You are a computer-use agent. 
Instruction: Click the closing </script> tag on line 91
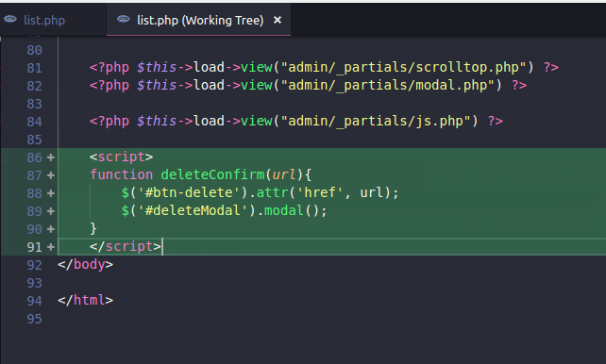(126, 247)
